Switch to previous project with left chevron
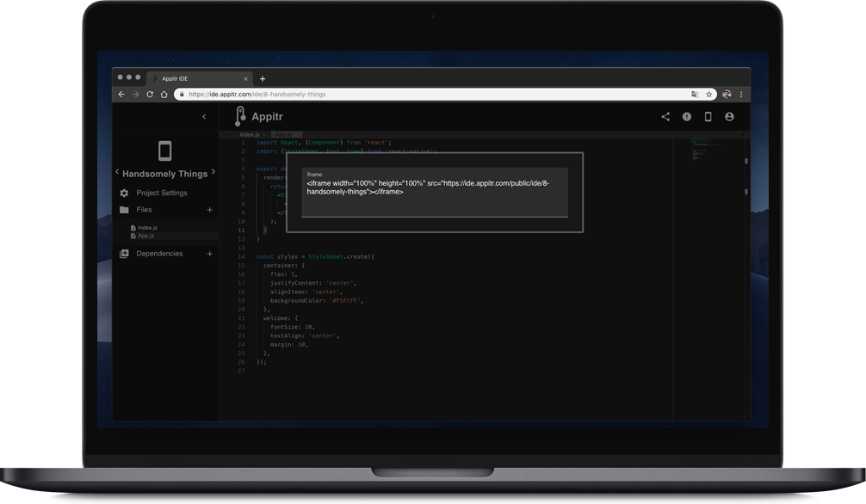The image size is (866, 504). (x=117, y=172)
